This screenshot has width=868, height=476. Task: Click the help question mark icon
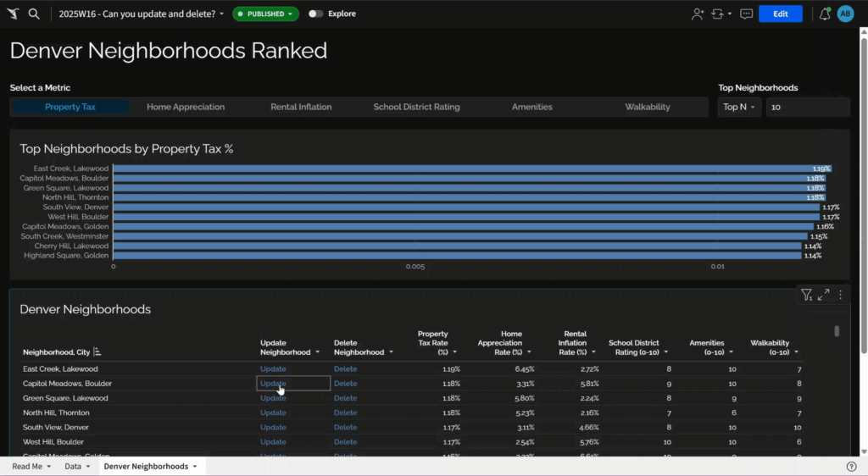(851, 467)
